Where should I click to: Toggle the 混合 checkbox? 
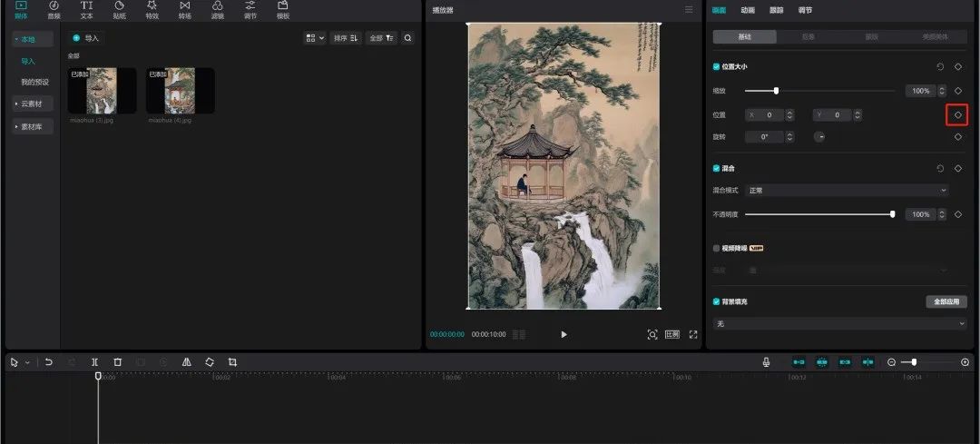(x=716, y=168)
